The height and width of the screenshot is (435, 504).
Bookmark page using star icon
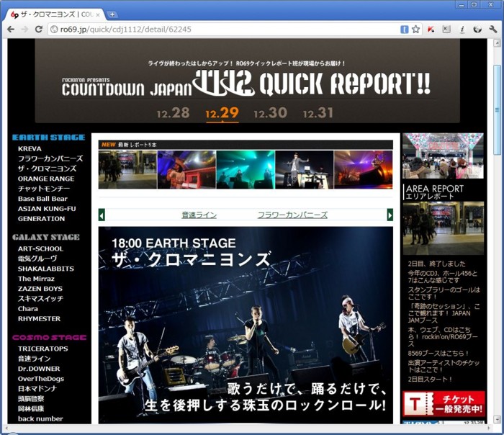[x=415, y=30]
